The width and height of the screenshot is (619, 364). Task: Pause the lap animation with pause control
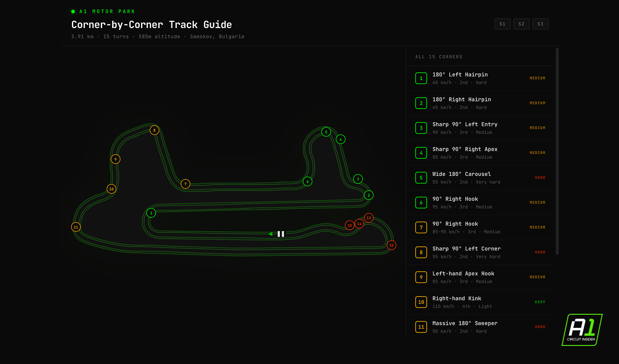tap(281, 234)
